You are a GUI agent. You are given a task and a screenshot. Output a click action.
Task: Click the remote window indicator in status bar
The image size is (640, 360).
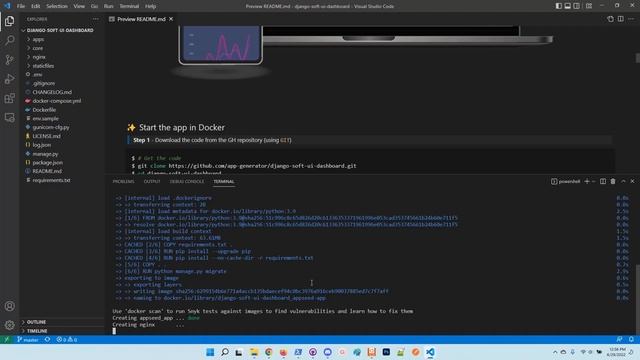click(7, 340)
